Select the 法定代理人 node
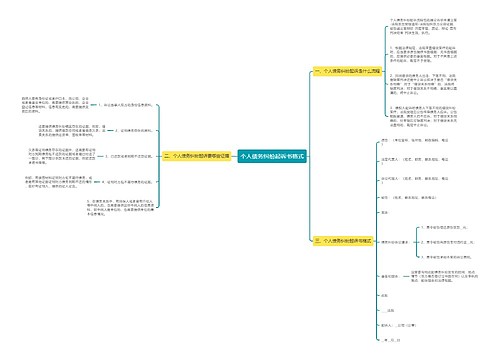Image resolution: width=500 pixels, height=360 pixels. point(415,161)
